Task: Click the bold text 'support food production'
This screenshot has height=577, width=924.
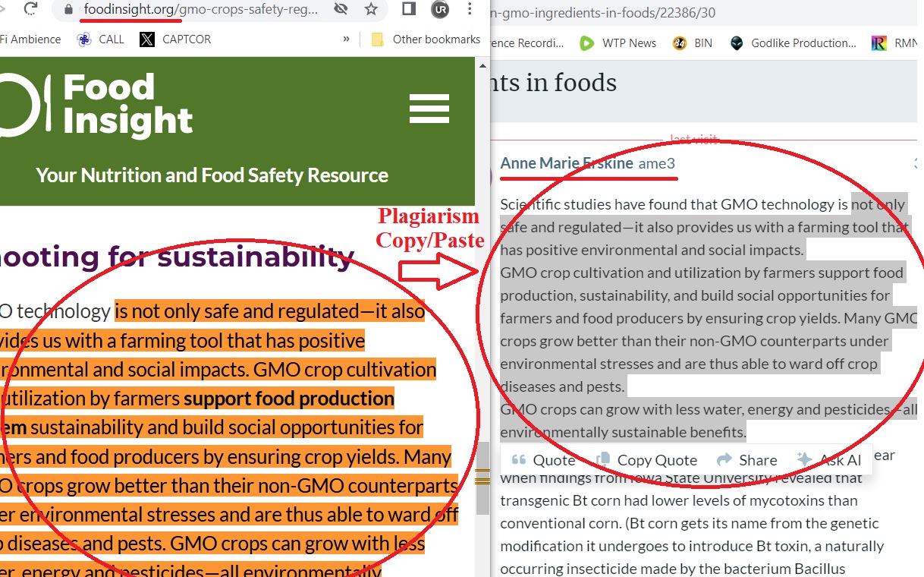Action: [289, 399]
